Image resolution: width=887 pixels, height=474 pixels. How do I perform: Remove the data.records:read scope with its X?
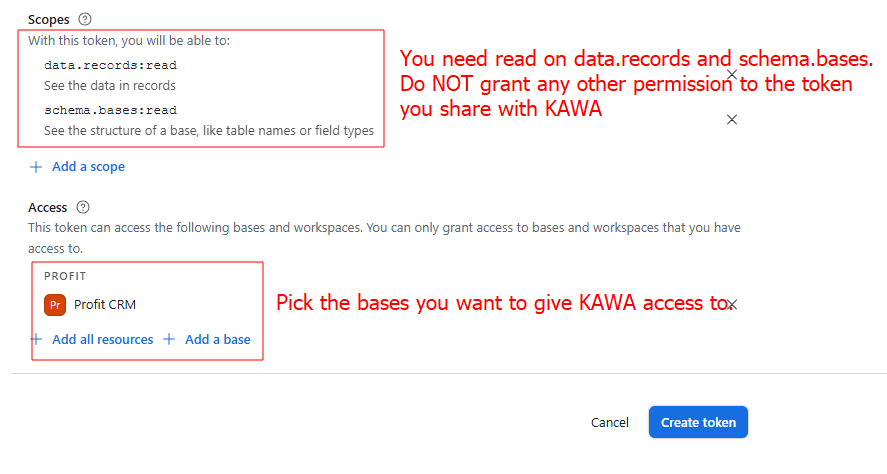[x=732, y=75]
